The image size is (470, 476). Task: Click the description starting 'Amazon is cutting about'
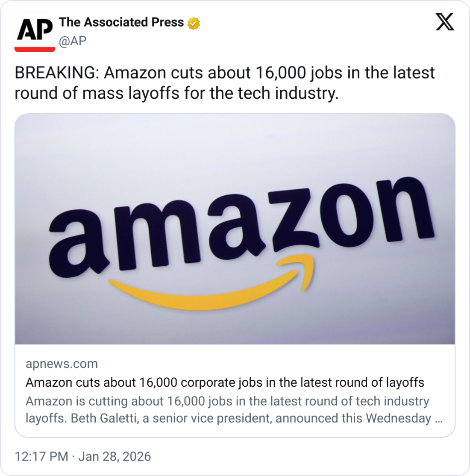pyautogui.click(x=227, y=401)
